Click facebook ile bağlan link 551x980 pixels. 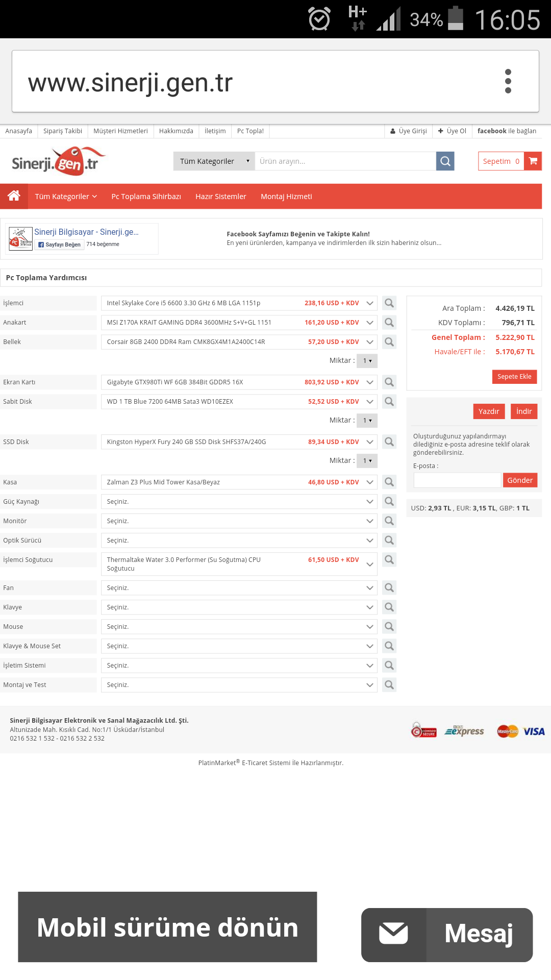(x=507, y=131)
